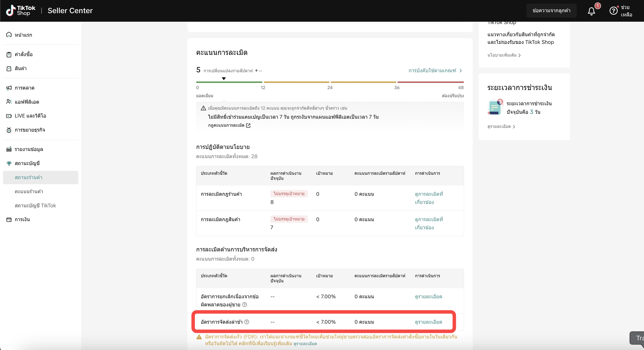Image resolution: width=644 pixels, height=350 pixels.
Task: Open คำสั่งซื้อ in the sidebar
Action: [x=24, y=54]
